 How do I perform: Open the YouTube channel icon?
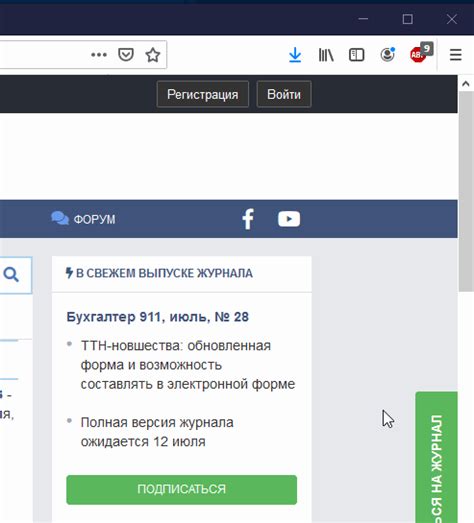point(289,219)
